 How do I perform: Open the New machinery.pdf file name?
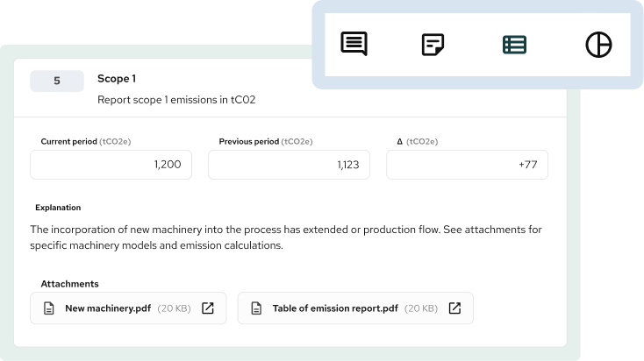108,308
